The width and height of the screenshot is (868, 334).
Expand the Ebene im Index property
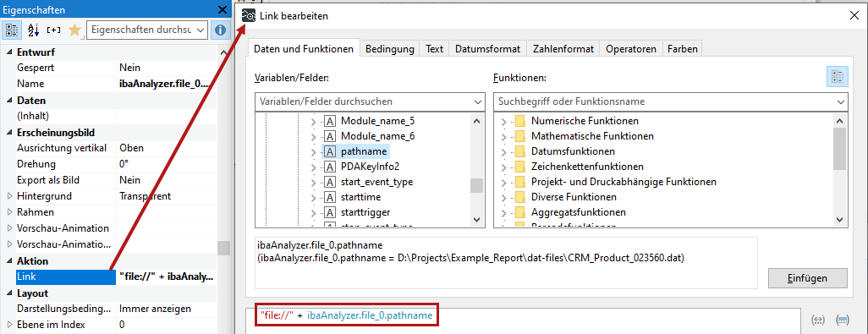point(8,325)
